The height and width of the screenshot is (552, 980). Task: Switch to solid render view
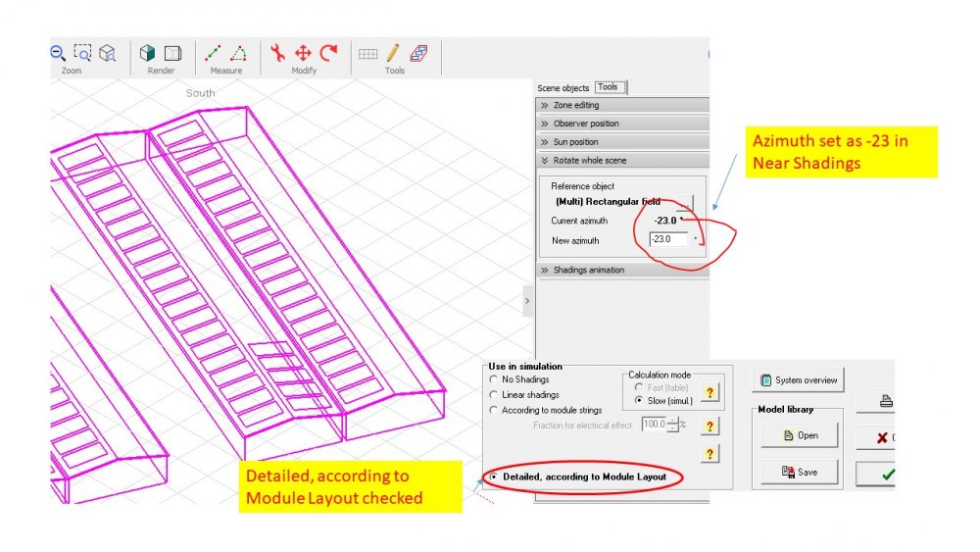[147, 53]
